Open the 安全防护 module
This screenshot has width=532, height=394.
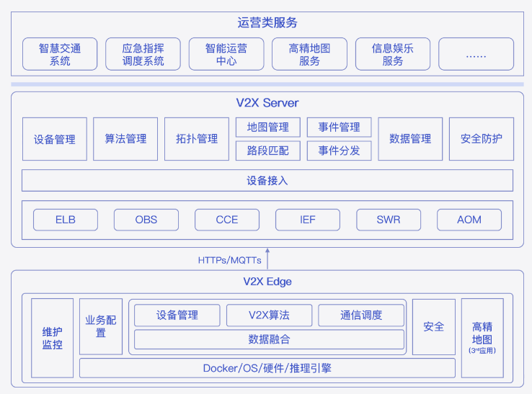[x=482, y=139]
